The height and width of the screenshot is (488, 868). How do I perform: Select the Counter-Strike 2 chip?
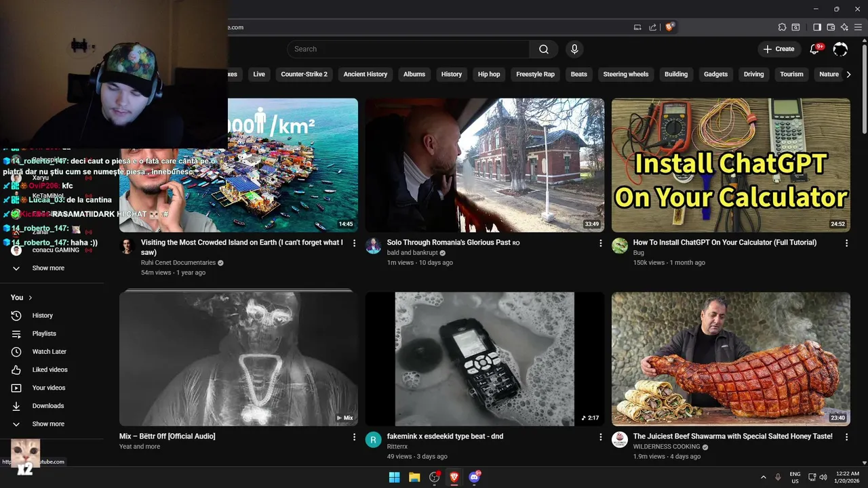pyautogui.click(x=304, y=75)
